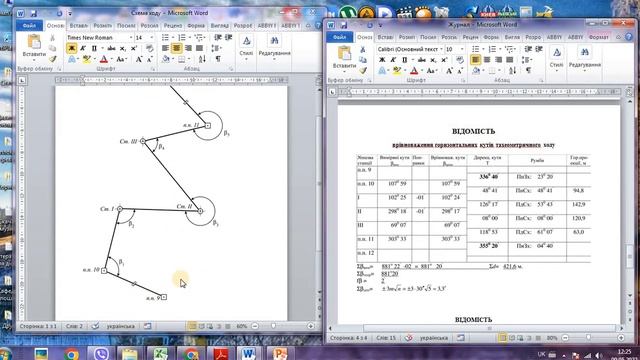Click zoom slider handle in Схема ходу window
Viewport: 640px width, 360px height.
[x=274, y=326]
